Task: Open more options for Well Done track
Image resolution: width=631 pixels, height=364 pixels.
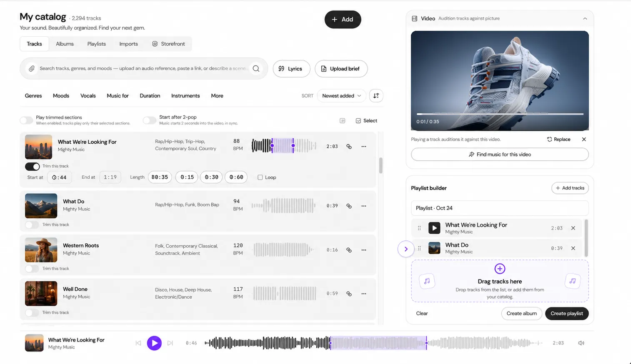Action: 364,294
